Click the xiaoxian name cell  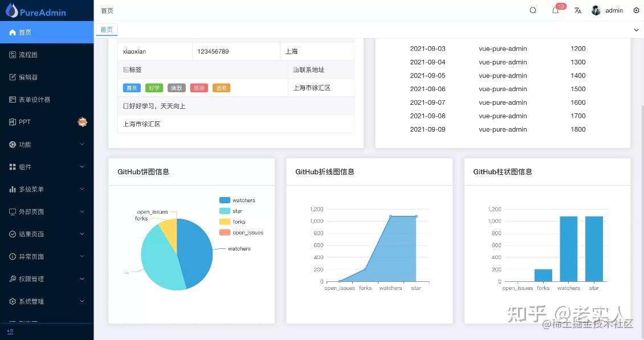155,51
